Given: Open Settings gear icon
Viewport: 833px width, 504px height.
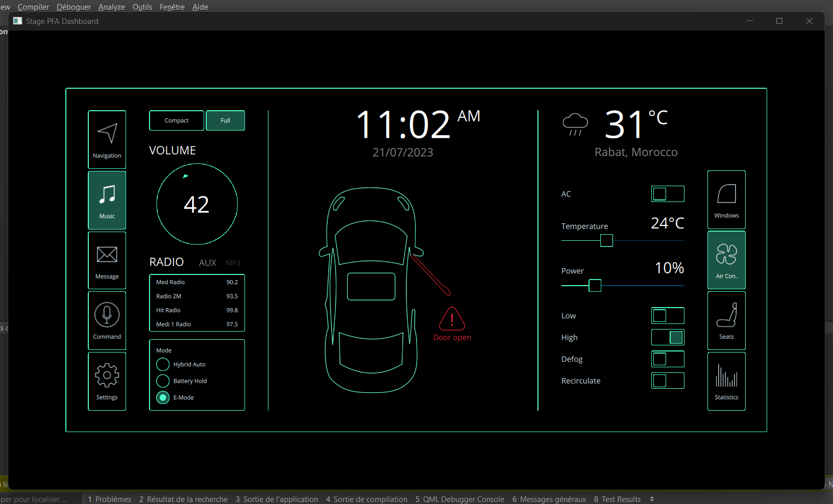Looking at the screenshot, I should click(x=107, y=380).
